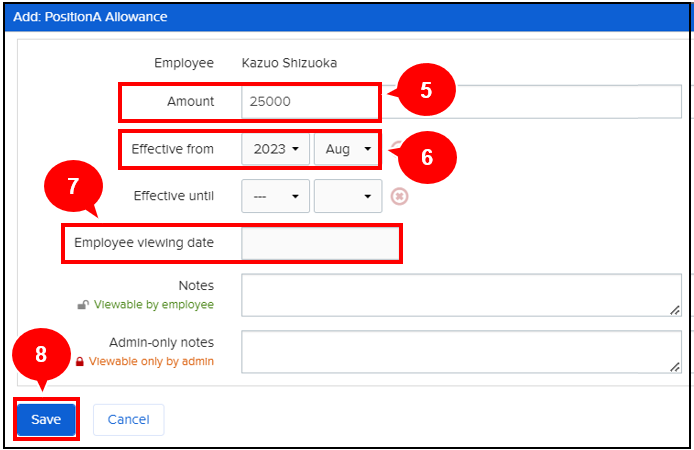Click the Viewable by employee text
Screen dimensions: 694x450
[x=154, y=304]
